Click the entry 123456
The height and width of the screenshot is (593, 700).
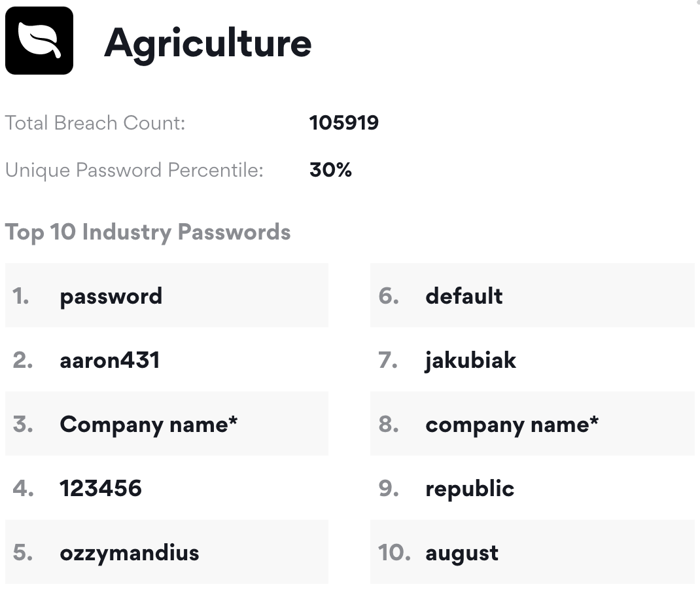point(167,488)
